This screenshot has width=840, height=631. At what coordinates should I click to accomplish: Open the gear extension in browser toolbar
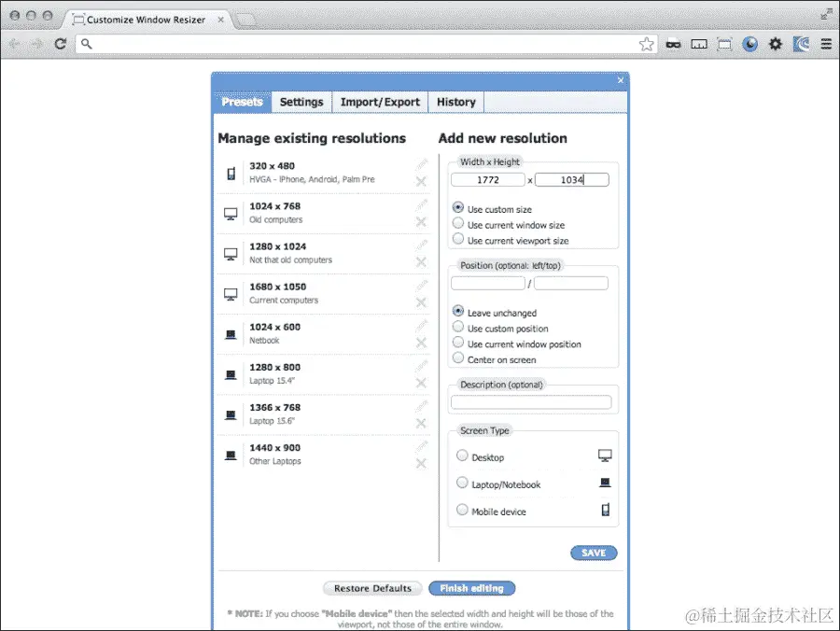(x=776, y=44)
